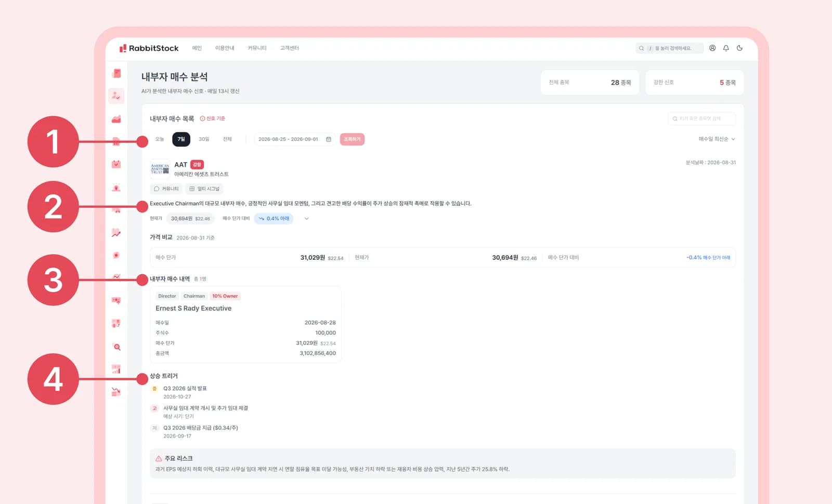Open the 메인 menu item
Image resolution: width=832 pixels, height=504 pixels.
point(197,48)
